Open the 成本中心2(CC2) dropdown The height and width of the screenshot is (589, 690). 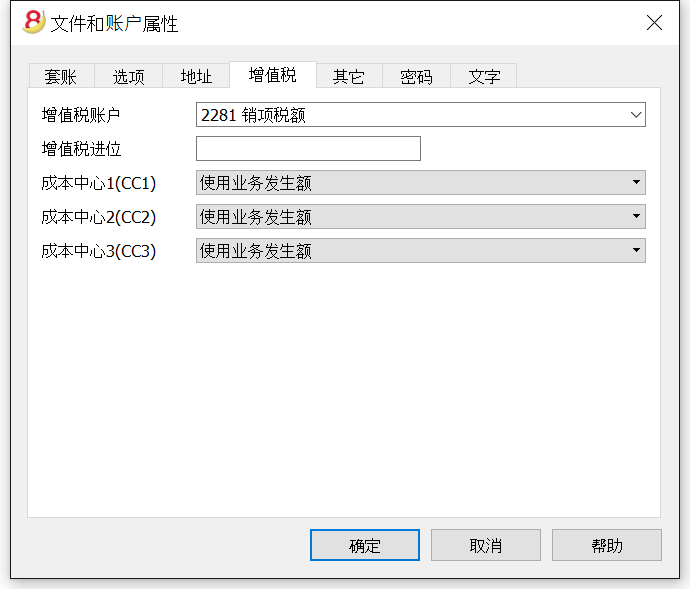point(421,216)
